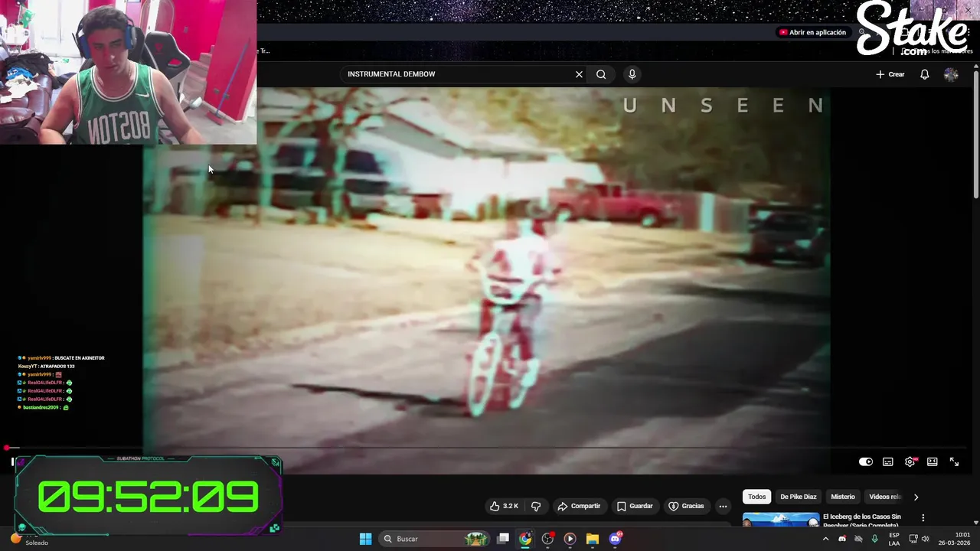The width and height of the screenshot is (980, 551).
Task: Run the YouTube search magnifier button
Action: point(601,74)
